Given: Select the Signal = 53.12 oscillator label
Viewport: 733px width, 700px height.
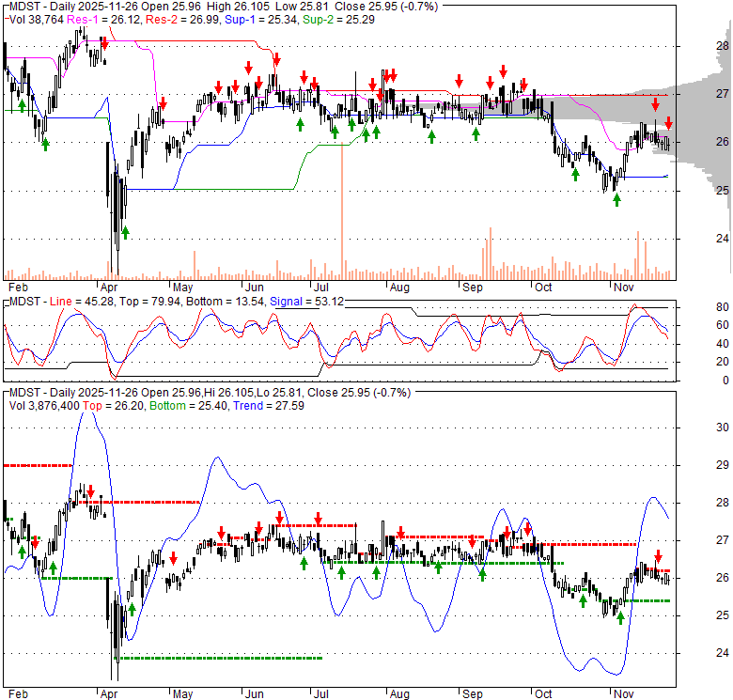Looking at the screenshot, I should (306, 302).
